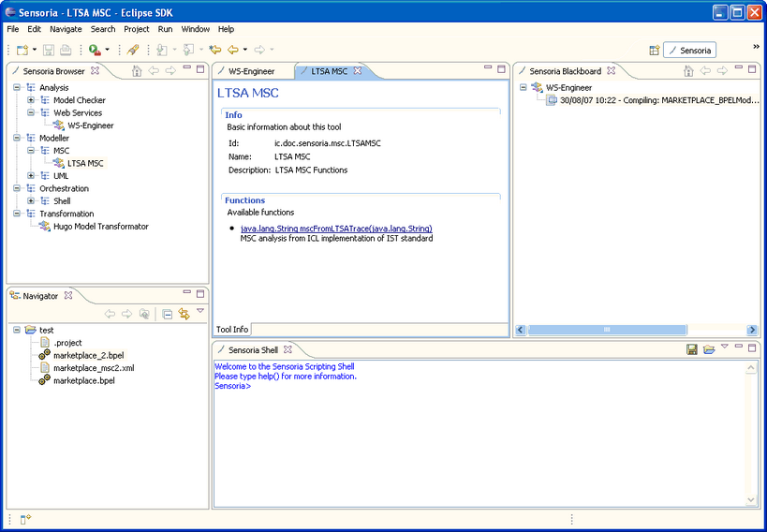Open the mscFromLTSATrace function link
The width and height of the screenshot is (767, 532).
click(x=336, y=229)
